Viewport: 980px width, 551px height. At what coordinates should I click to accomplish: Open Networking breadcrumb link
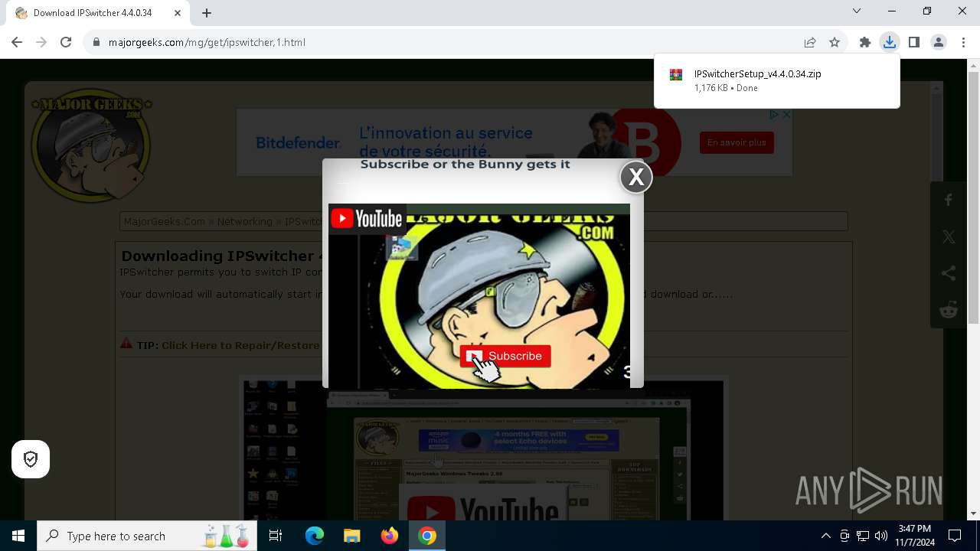244,221
